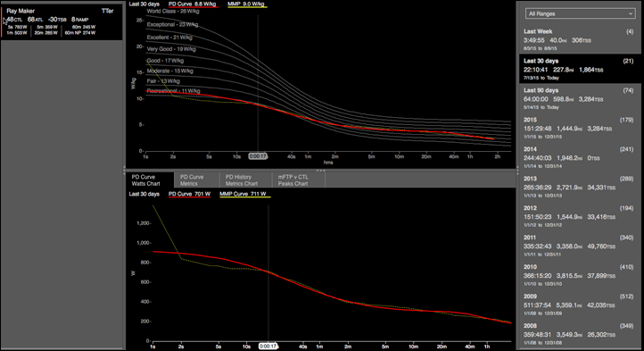This screenshot has height=351, width=644.
Task: Select the 2008 date range entry
Action: (579, 334)
